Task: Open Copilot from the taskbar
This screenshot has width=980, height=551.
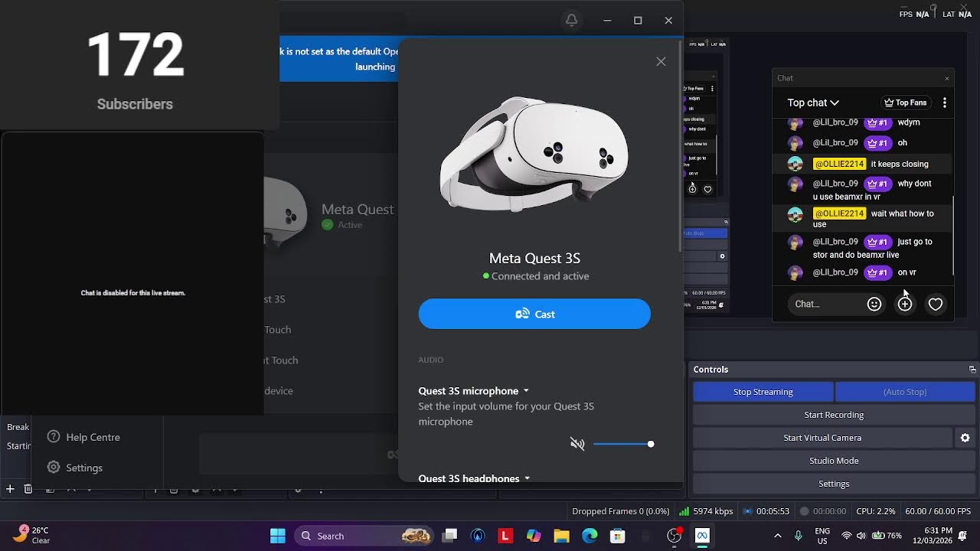Action: [x=534, y=536]
